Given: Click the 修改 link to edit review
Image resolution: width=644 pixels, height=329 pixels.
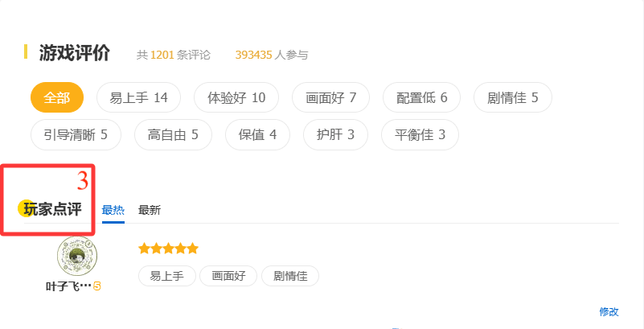Looking at the screenshot, I should click(x=609, y=312).
